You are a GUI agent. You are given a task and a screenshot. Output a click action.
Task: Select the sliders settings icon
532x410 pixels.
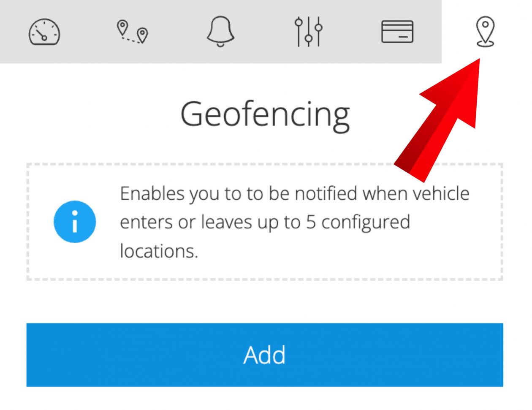point(309,32)
